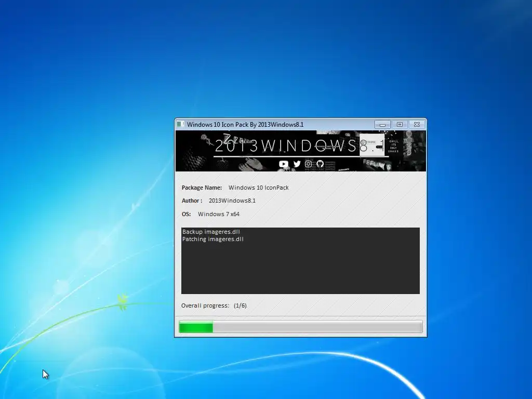Image resolution: width=532 pixels, height=399 pixels.
Task: Click the author value '2013Windows8.1'
Action: point(232,201)
